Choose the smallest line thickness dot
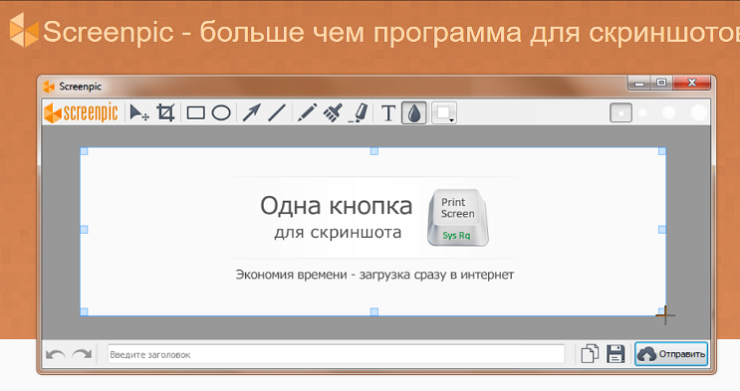Image resolution: width=740 pixels, height=391 pixels. [x=621, y=113]
